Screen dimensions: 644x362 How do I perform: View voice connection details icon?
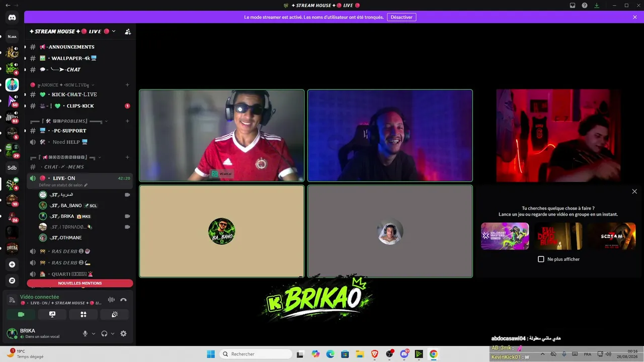point(12,300)
